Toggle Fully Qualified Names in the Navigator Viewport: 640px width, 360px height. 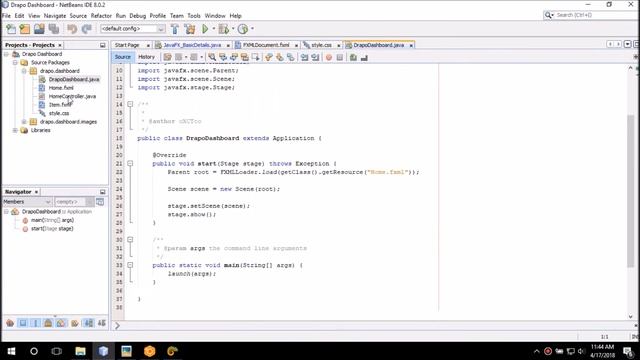[x=75, y=323]
